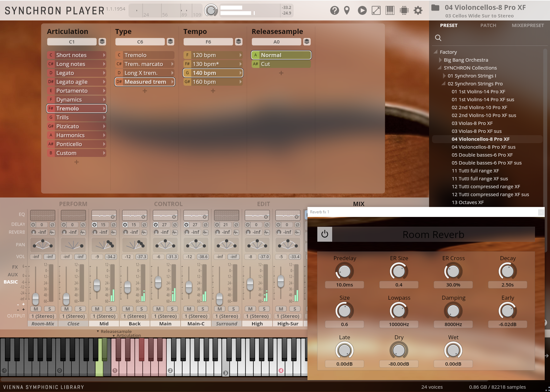Click the search magnifier in the preset browser
Screen dimensions: 550x392
click(438, 38)
